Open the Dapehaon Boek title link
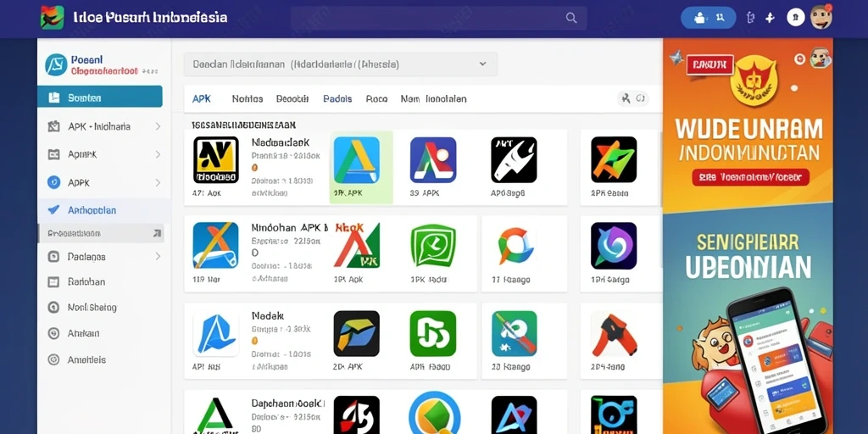This screenshot has width=868, height=434. pos(288,403)
